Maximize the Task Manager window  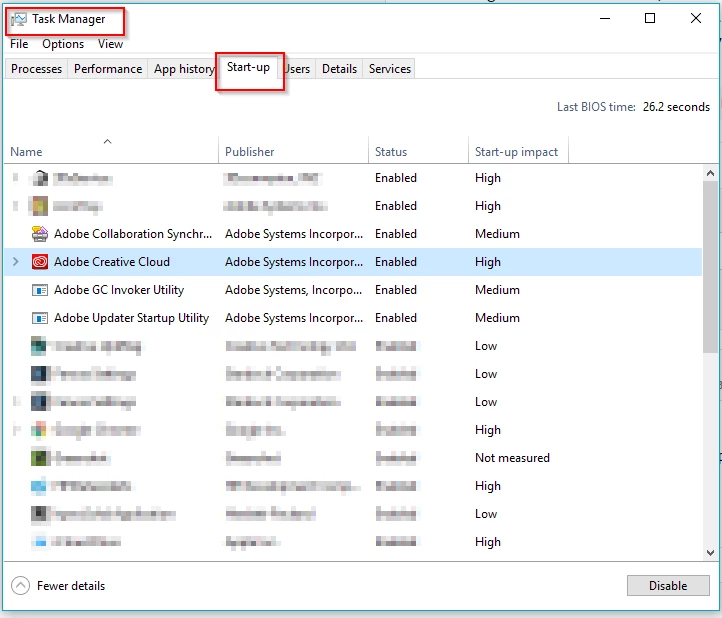pyautogui.click(x=650, y=18)
